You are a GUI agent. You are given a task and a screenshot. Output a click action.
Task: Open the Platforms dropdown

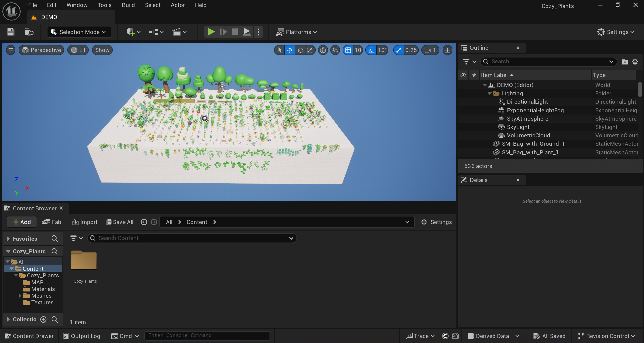(x=297, y=32)
